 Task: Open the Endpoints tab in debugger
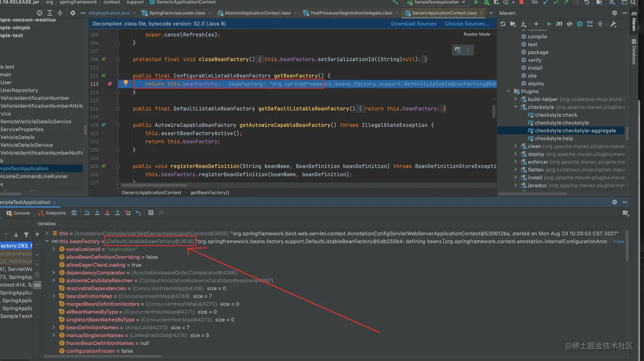(52, 213)
